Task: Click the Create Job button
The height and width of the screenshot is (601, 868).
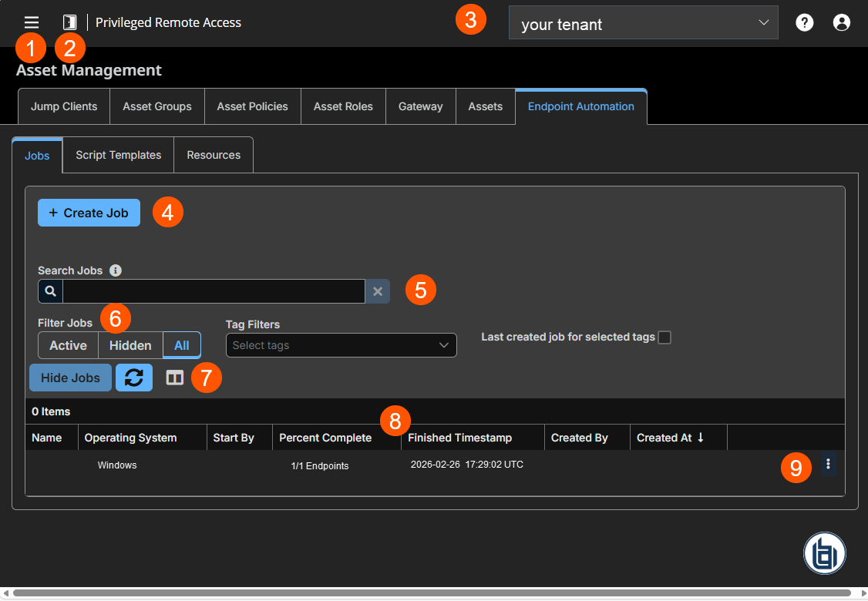Action: (89, 212)
